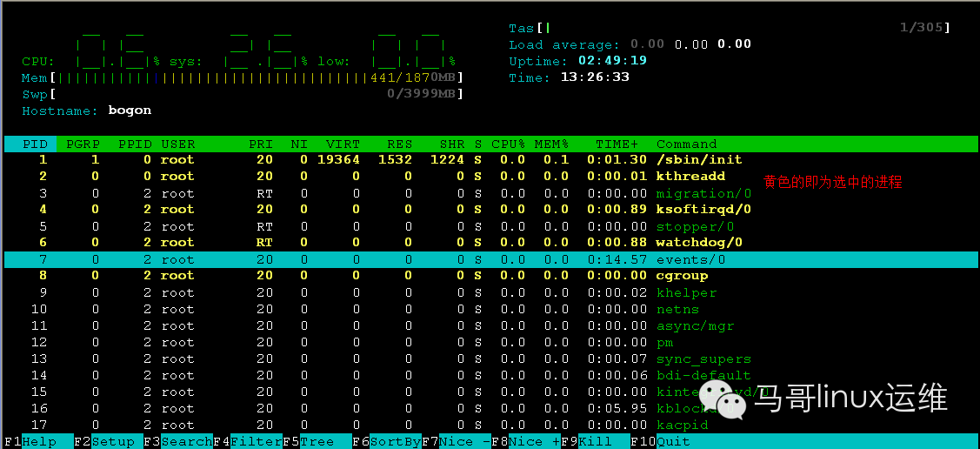The height and width of the screenshot is (449, 980).
Task: Click the 1/305 task counter
Action: 921,28
